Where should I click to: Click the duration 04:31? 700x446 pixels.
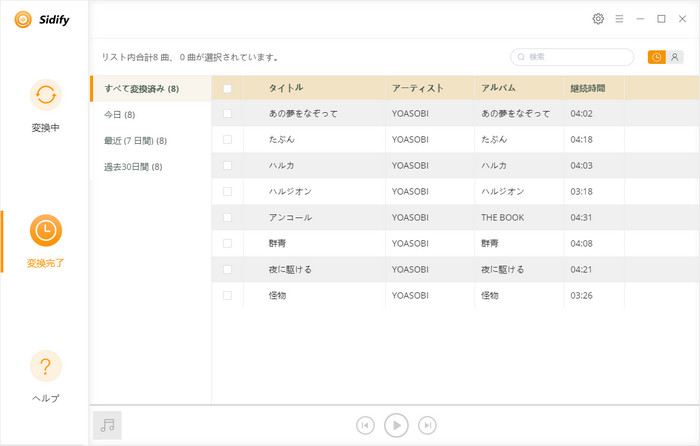581,217
